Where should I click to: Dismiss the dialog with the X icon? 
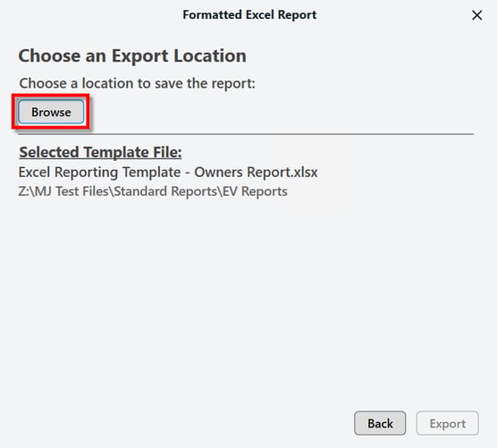(x=476, y=15)
